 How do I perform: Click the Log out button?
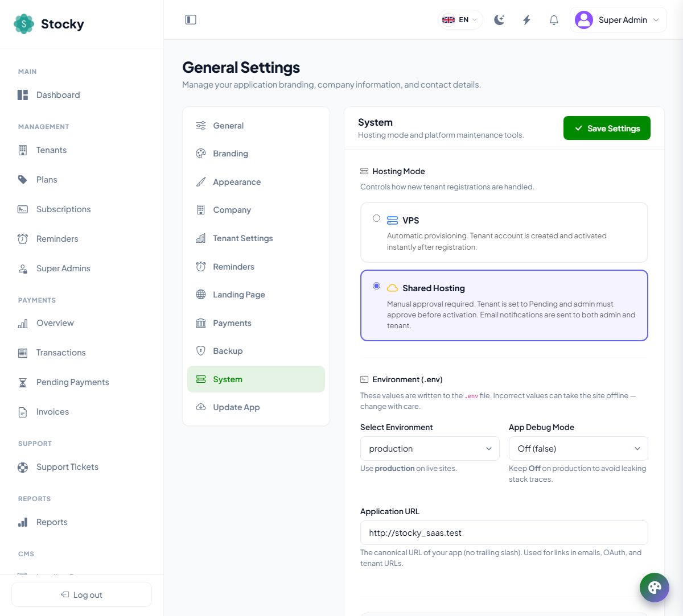pyautogui.click(x=81, y=594)
